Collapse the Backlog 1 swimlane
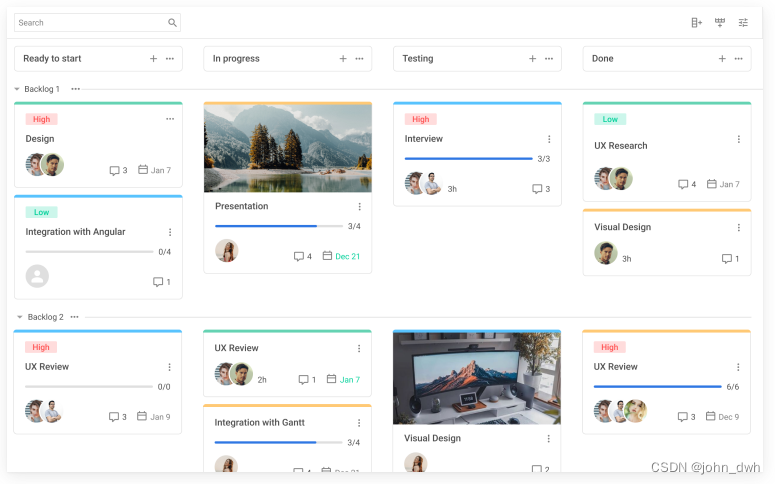This screenshot has height=484, width=775. (17, 89)
